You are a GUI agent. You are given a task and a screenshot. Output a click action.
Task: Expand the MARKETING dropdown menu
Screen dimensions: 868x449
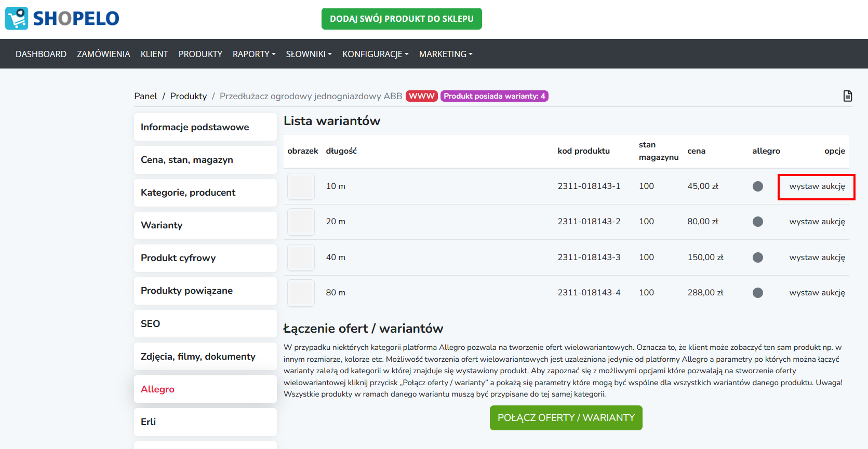pyautogui.click(x=446, y=54)
